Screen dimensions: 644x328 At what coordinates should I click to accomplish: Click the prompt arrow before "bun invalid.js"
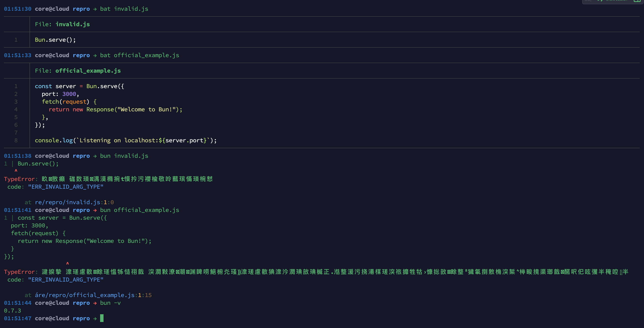pos(95,156)
